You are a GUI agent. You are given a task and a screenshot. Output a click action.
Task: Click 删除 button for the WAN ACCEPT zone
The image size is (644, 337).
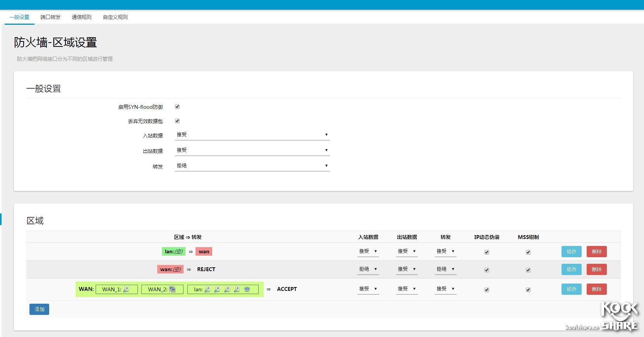pyautogui.click(x=596, y=289)
